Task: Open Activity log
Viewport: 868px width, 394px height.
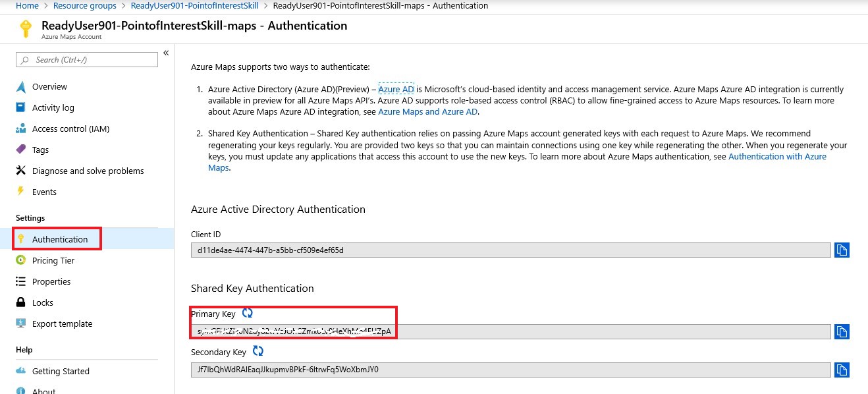Action: pos(53,107)
